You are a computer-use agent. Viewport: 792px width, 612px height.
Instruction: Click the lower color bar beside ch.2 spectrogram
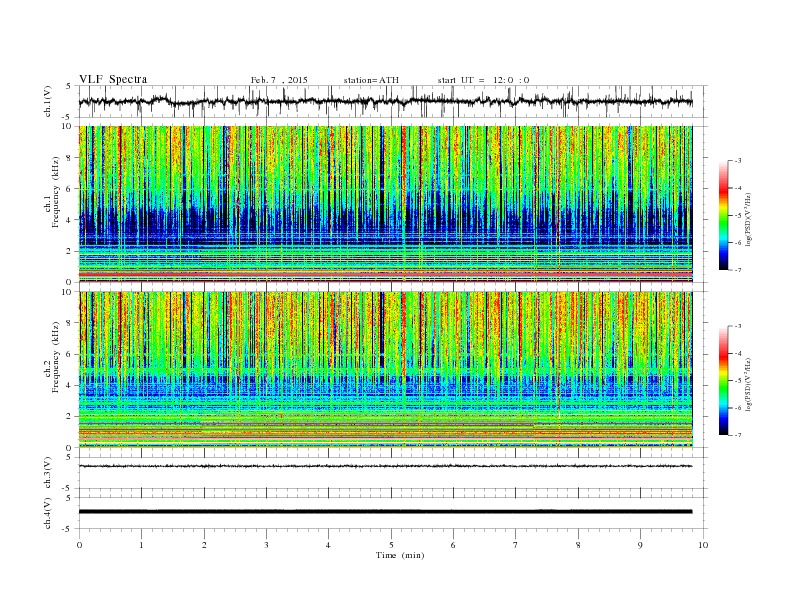click(723, 380)
